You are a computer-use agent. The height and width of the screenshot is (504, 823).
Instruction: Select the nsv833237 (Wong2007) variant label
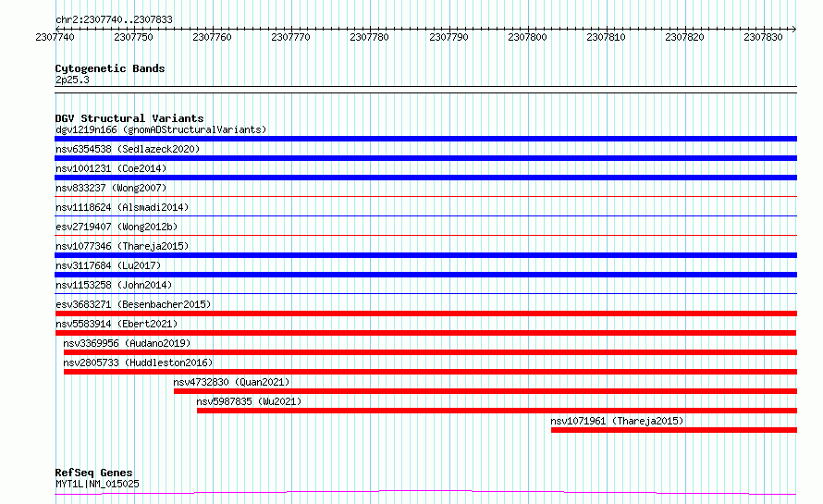click(111, 188)
